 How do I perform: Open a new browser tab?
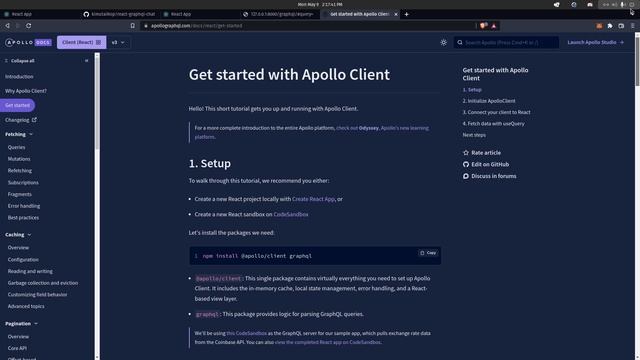point(406,14)
